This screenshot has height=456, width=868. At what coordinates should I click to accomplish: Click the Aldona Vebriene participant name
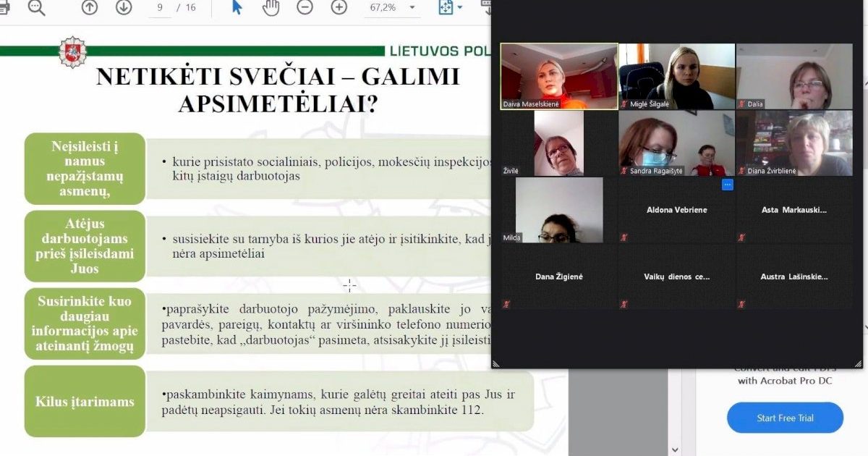[x=677, y=210]
